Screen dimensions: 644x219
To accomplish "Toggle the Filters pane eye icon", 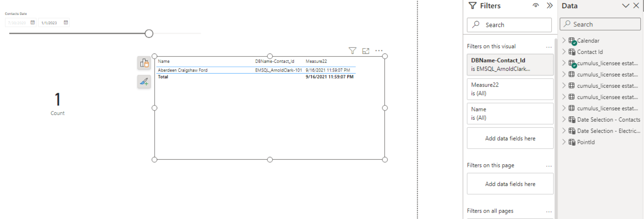I will pyautogui.click(x=536, y=6).
